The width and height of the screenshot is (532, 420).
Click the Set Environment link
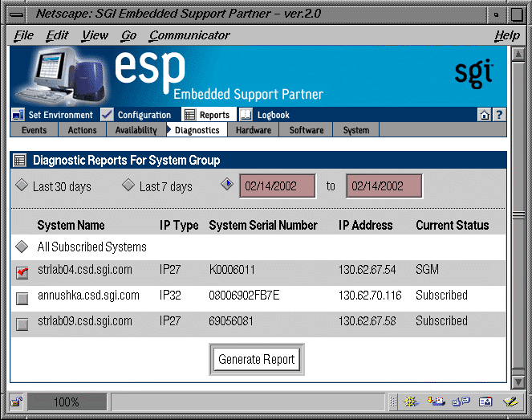pyautogui.click(x=60, y=115)
